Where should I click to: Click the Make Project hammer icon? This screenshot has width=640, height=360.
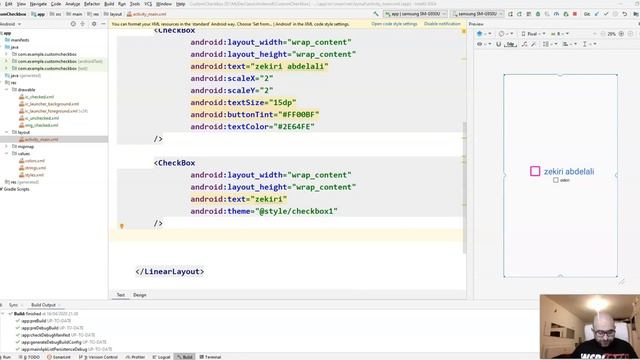[x=376, y=14]
